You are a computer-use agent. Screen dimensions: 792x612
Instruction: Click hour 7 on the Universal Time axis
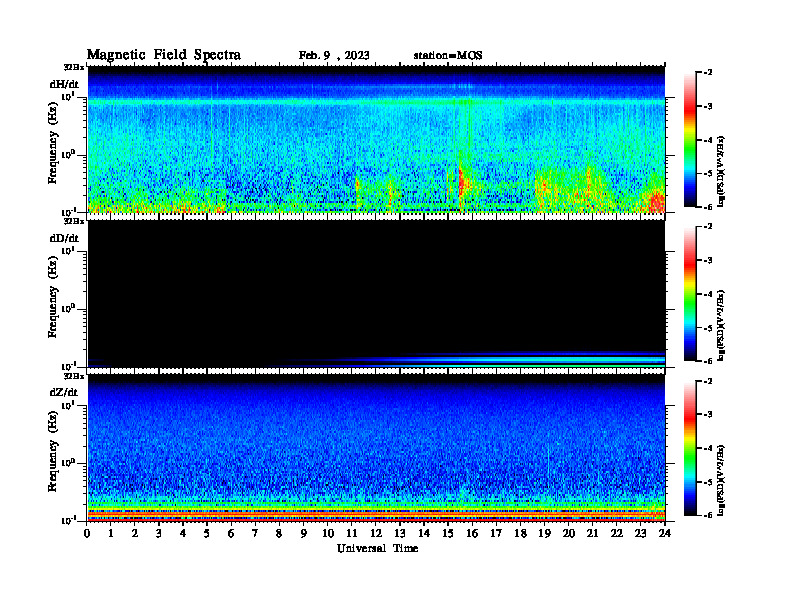tap(255, 534)
